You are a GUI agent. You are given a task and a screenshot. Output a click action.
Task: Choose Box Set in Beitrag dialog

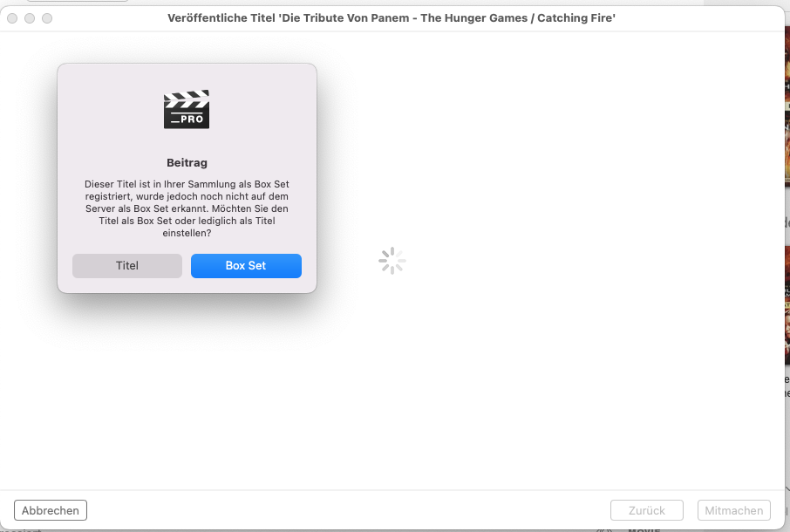click(246, 265)
